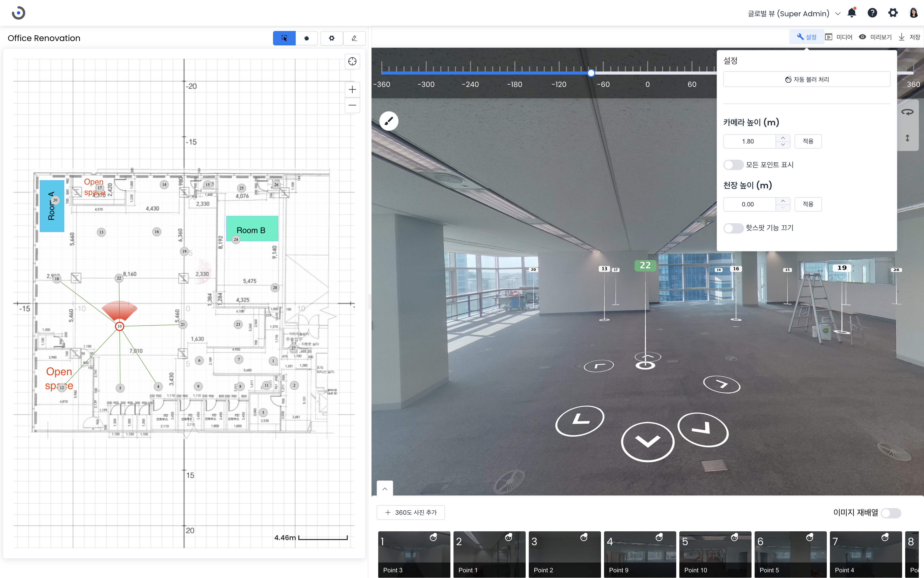Screen dimensions: 924x578
Task: Open the 미리보기 tab
Action: coord(875,37)
